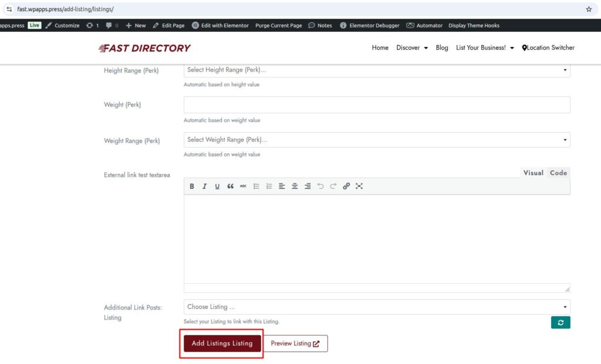
Task: Bookmark this page with the star icon
Action: [589, 9]
